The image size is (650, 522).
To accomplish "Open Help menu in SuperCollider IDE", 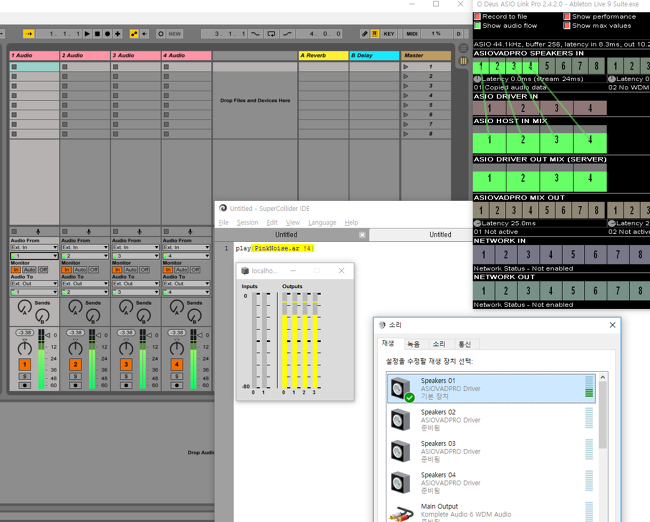I will 351,223.
